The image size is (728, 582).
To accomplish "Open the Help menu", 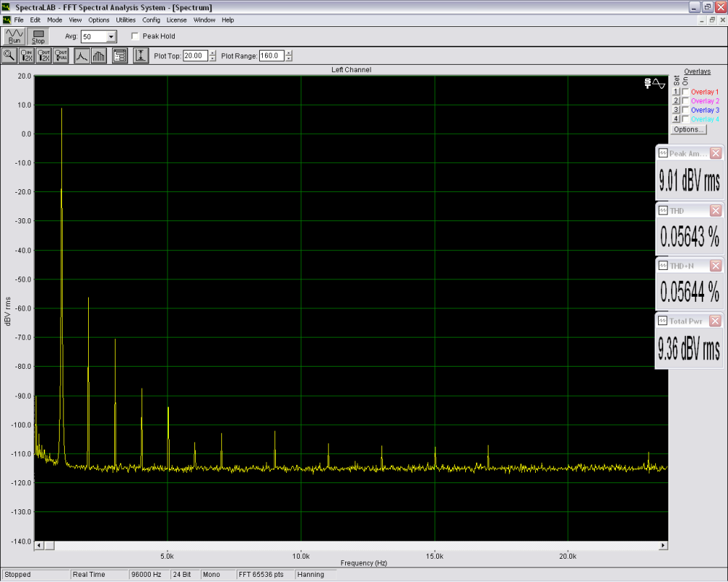I will click(227, 20).
